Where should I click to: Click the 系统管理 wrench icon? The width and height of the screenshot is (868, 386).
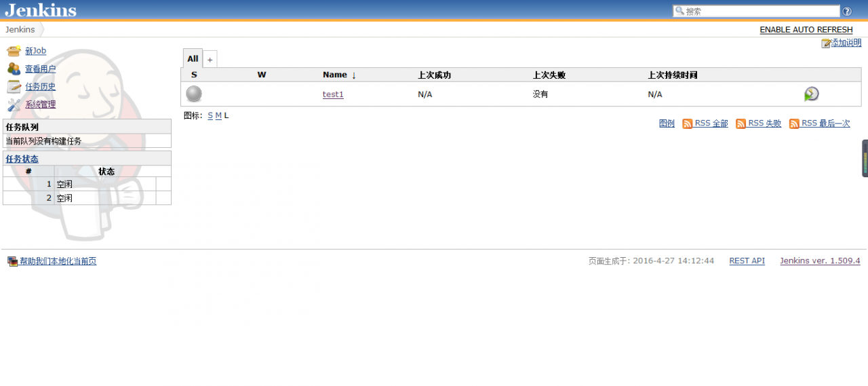click(14, 104)
